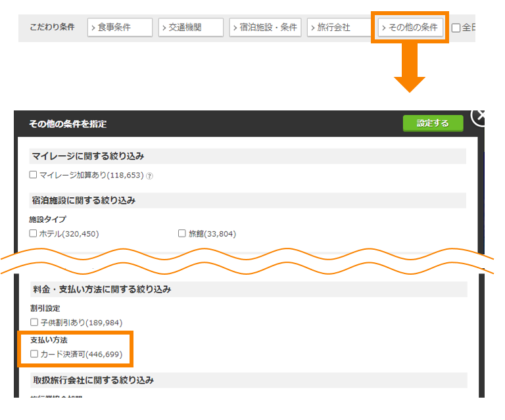Click the 取扱旅行会社に関する絞り込み header
The height and width of the screenshot is (420, 505).
pos(93,380)
